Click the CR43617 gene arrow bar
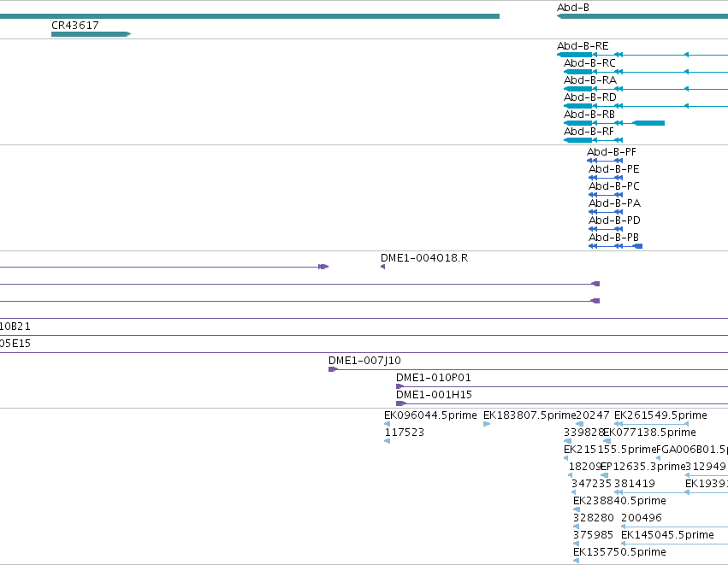The image size is (728, 565). (91, 34)
